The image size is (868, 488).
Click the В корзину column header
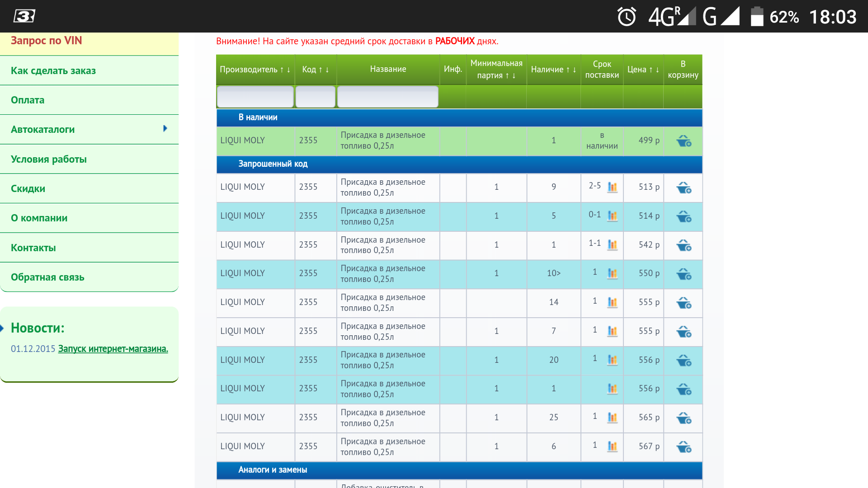click(x=683, y=69)
